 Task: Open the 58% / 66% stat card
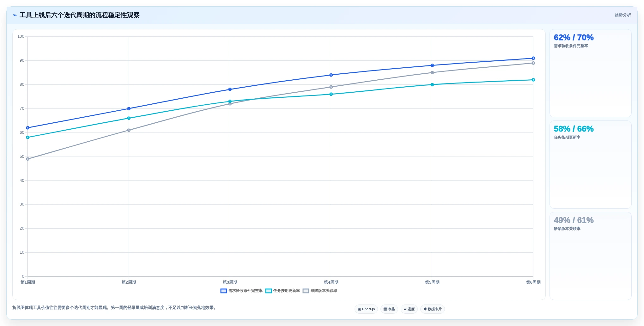[591, 165]
